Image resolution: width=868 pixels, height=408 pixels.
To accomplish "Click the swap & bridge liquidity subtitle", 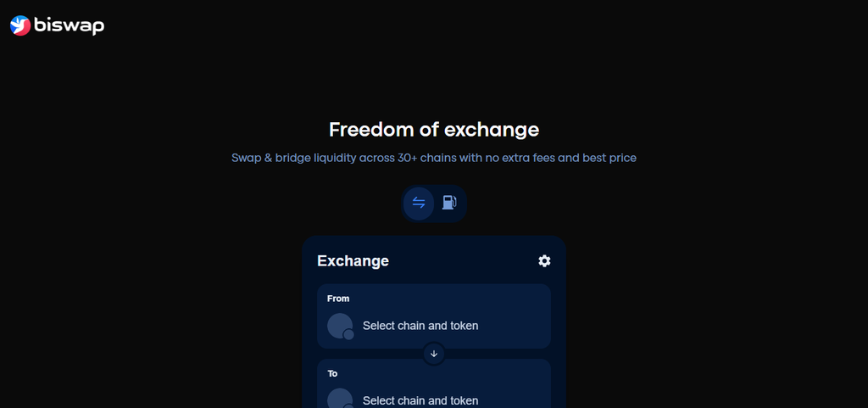I will point(434,158).
